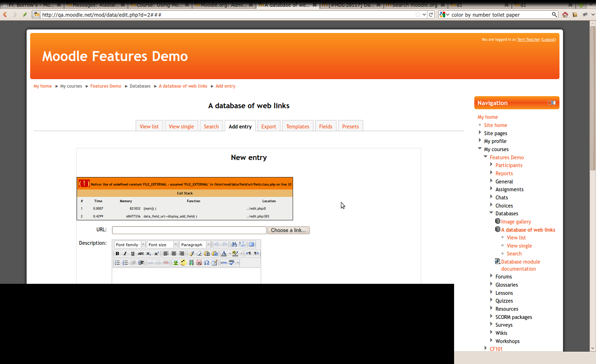Apply superscript formatting
596x364 pixels.
tap(156, 253)
